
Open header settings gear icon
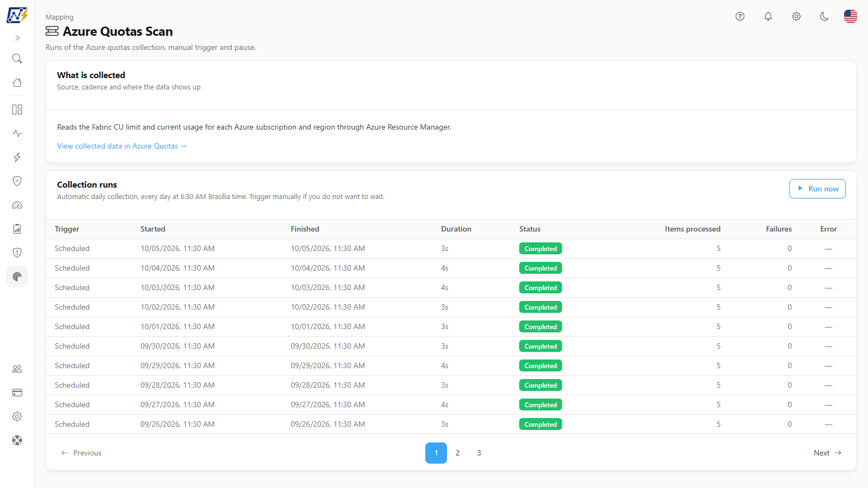(x=796, y=16)
